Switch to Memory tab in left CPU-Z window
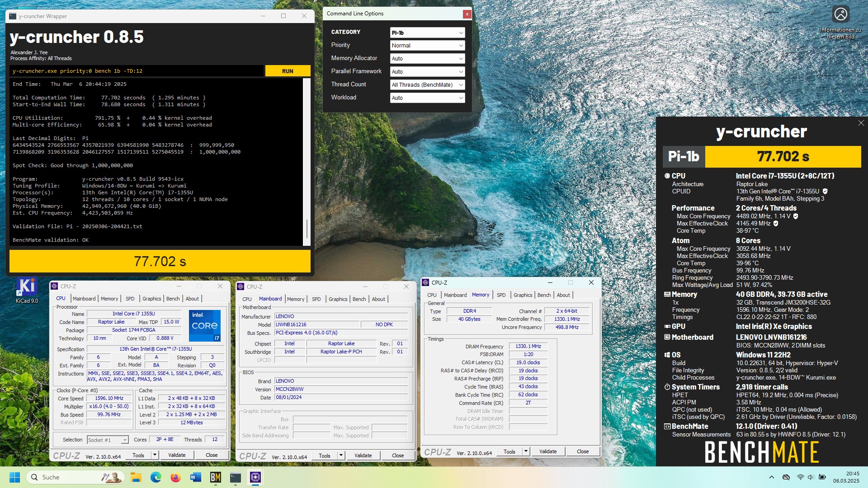Image resolution: width=868 pixels, height=488 pixels. coord(109,299)
